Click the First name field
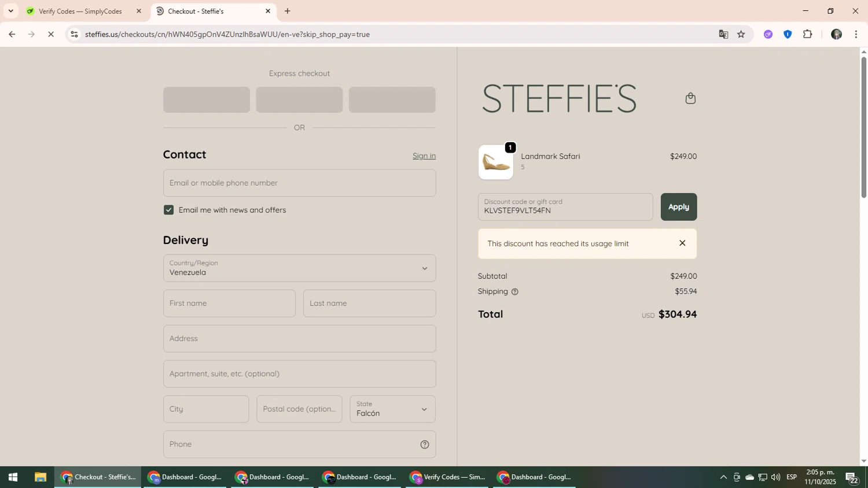 click(229, 304)
